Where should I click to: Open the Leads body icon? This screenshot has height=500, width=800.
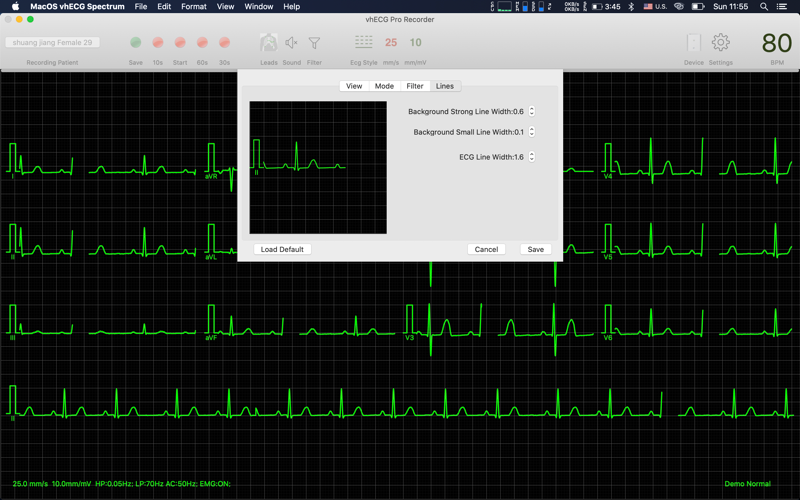(269, 43)
